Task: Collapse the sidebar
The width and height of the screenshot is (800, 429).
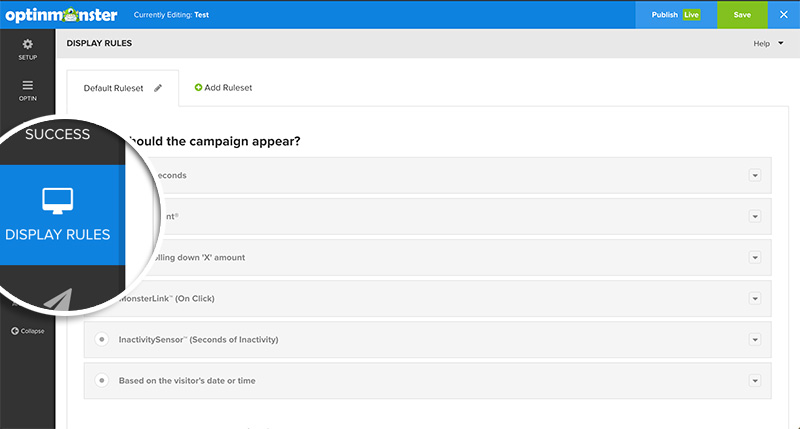Action: tap(28, 331)
